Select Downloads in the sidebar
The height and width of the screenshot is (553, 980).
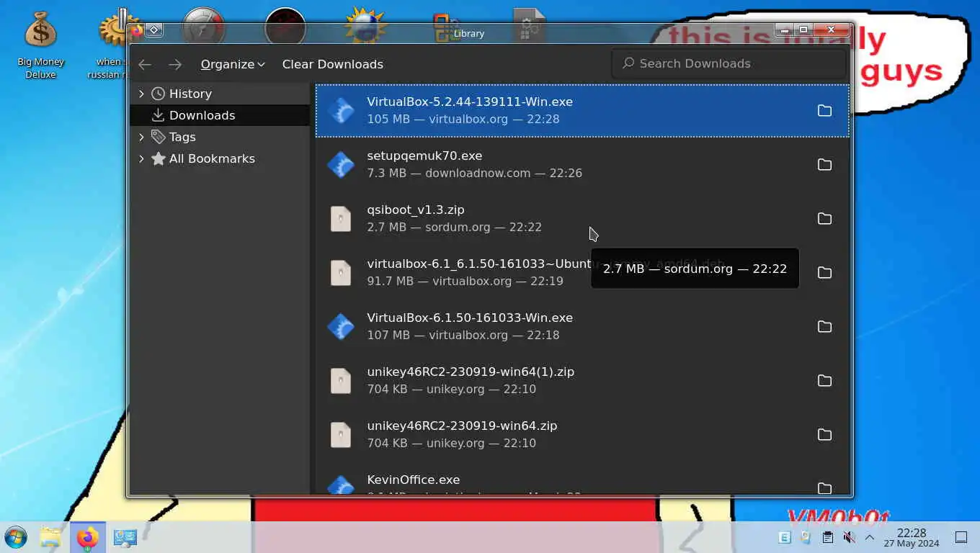click(x=220, y=115)
